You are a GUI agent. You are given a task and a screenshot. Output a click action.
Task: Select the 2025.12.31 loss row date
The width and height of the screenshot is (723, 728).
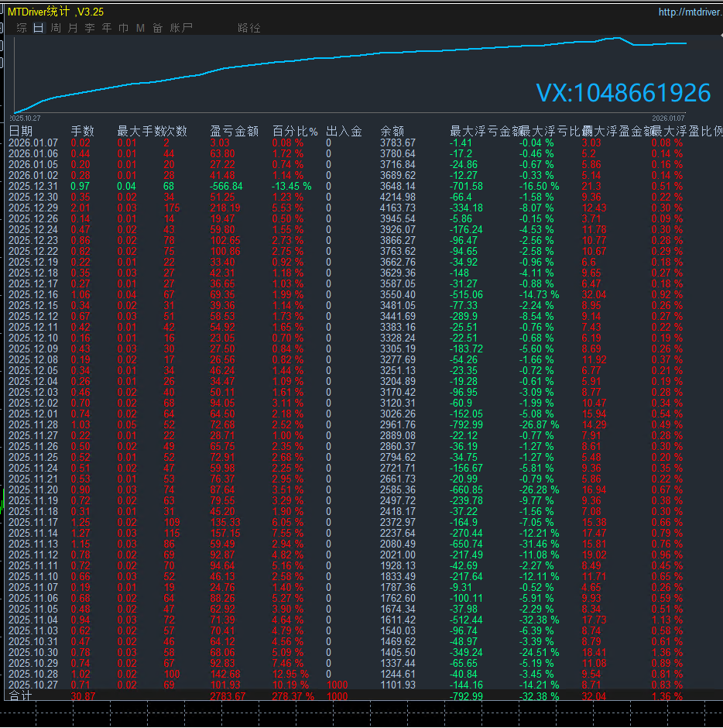coord(33,187)
